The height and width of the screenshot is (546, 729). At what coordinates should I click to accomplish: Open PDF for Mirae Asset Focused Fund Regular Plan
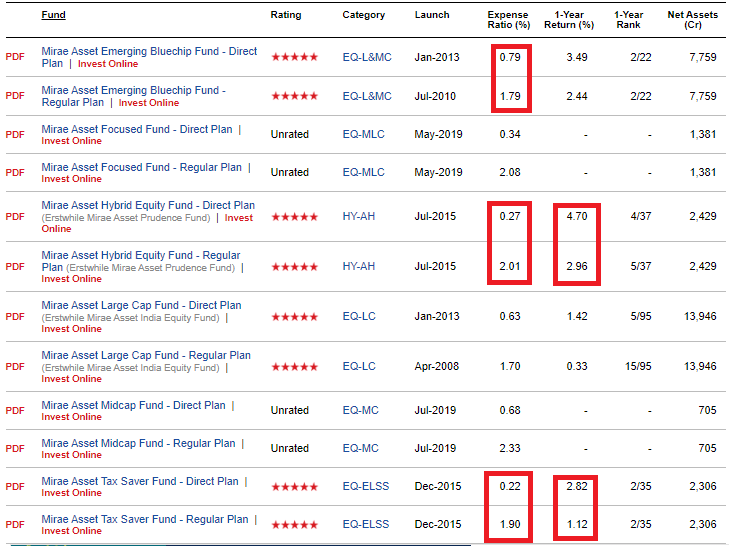coord(15,173)
